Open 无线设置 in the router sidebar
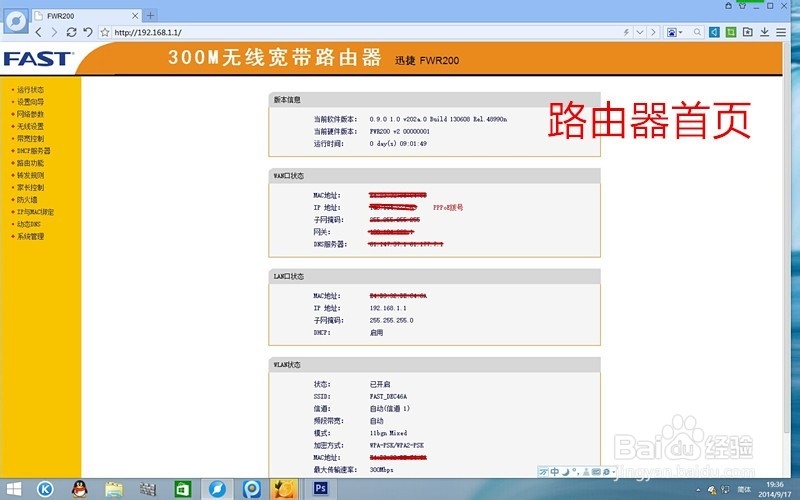 pos(30,127)
